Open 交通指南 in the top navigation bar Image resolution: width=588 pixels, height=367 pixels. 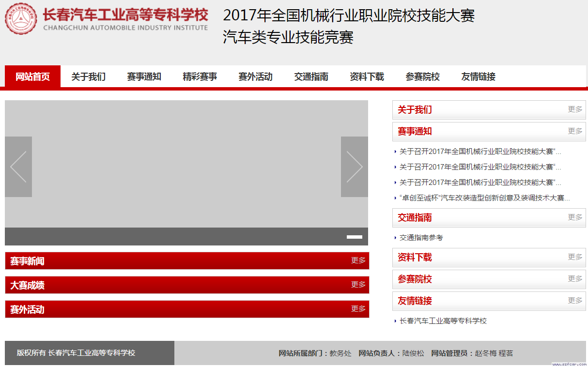pos(311,76)
